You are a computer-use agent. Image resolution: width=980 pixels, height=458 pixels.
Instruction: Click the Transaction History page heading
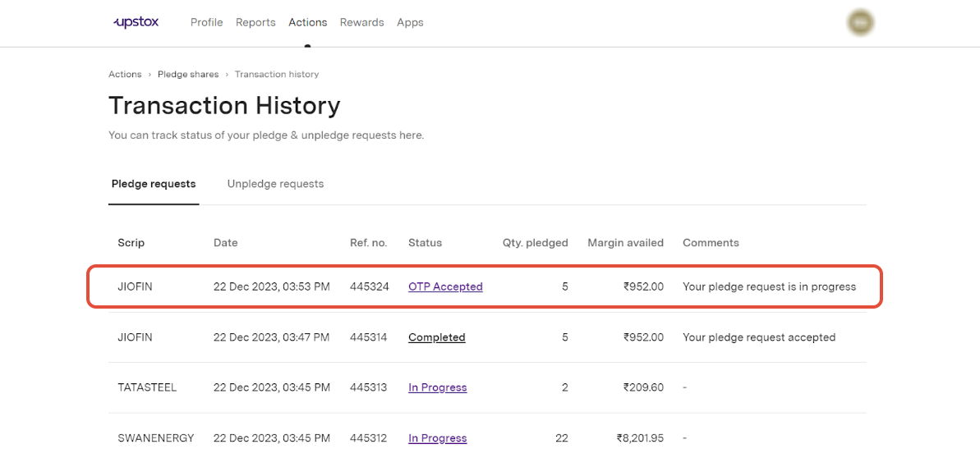click(x=224, y=106)
